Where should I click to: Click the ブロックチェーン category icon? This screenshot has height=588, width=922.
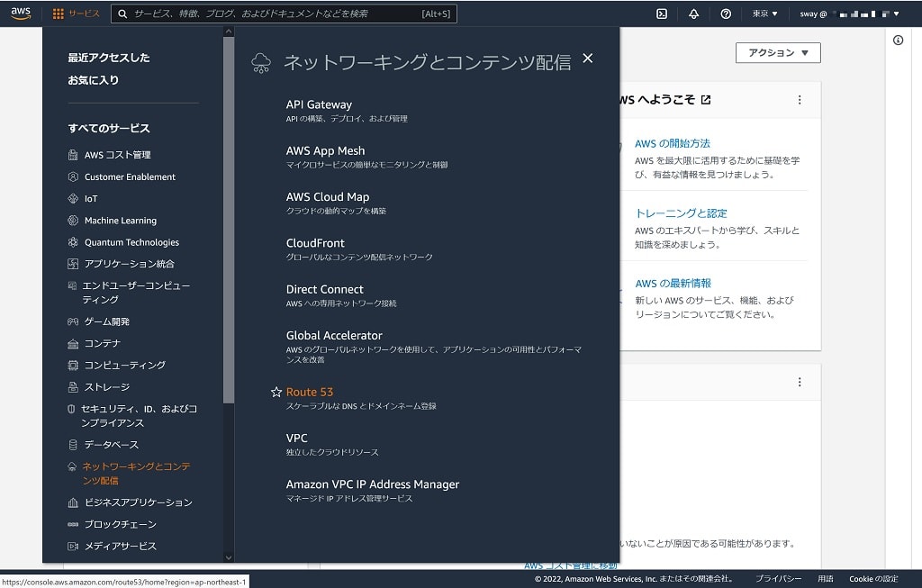coord(73,524)
